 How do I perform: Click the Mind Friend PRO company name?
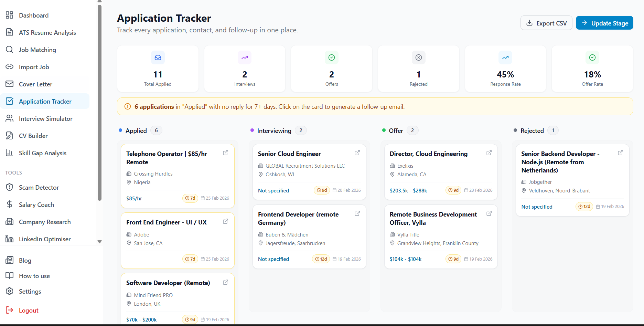click(153, 295)
